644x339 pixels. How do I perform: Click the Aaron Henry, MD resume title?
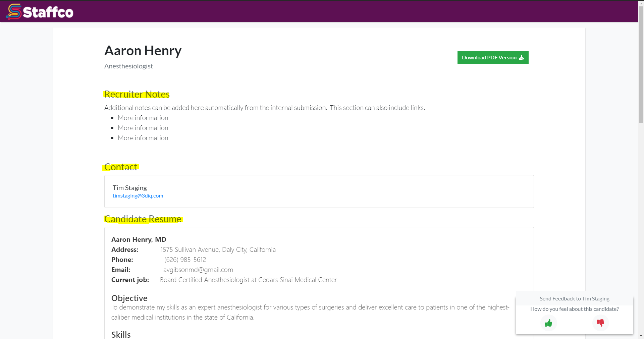coord(139,239)
